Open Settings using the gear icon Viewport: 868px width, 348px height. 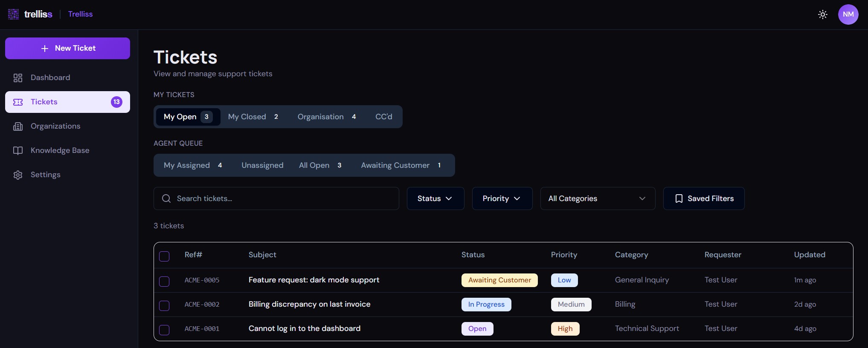tap(18, 175)
